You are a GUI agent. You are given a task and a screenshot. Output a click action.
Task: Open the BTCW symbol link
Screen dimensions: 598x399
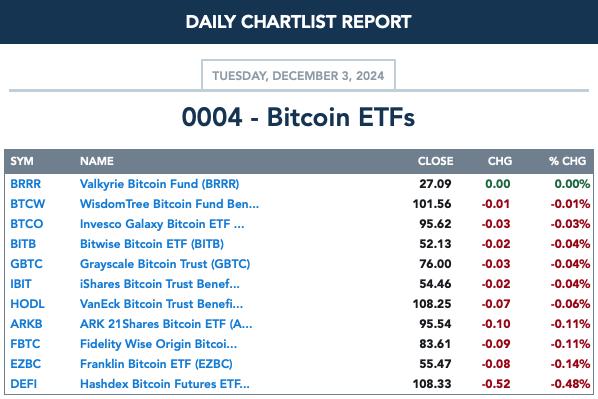coord(27,204)
